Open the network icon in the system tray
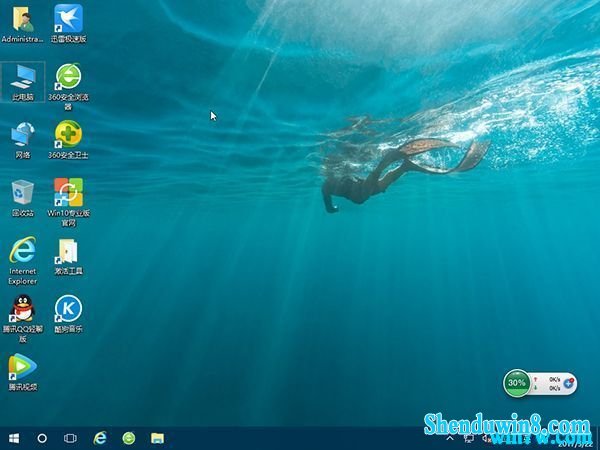This screenshot has height=450, width=600. (x=469, y=439)
